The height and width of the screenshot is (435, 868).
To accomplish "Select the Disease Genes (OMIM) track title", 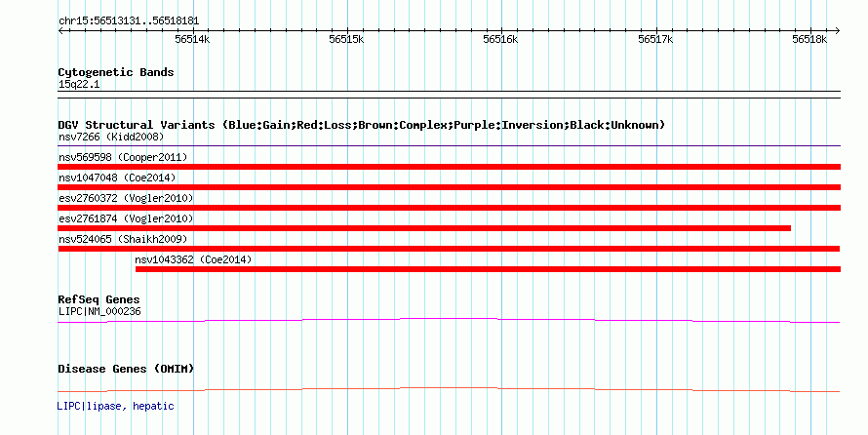I will [x=126, y=369].
